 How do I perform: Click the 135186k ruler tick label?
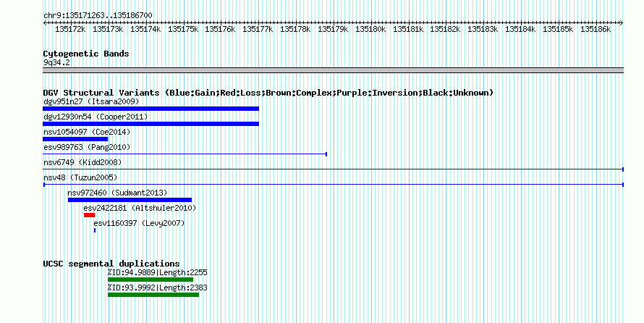(x=596, y=29)
